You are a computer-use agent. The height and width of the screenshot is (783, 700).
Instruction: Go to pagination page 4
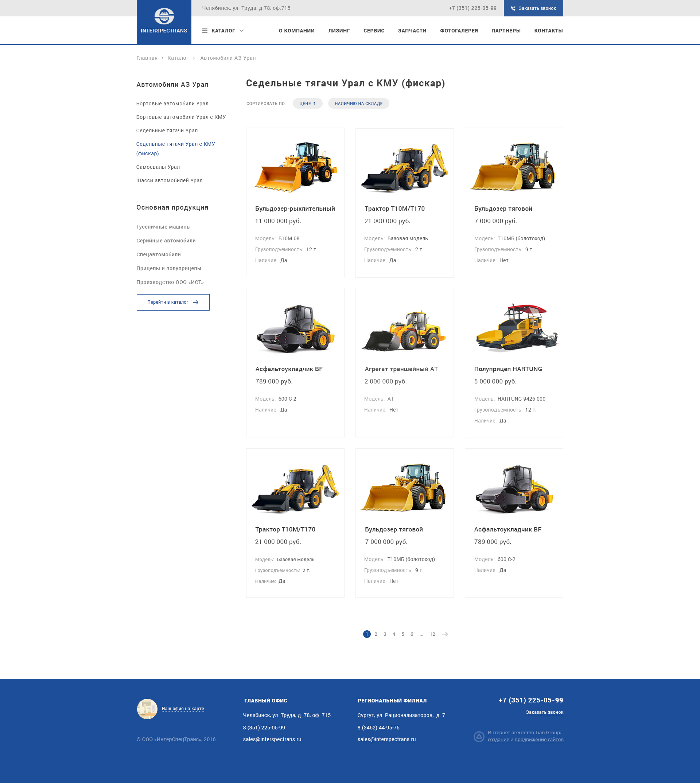[x=394, y=634]
